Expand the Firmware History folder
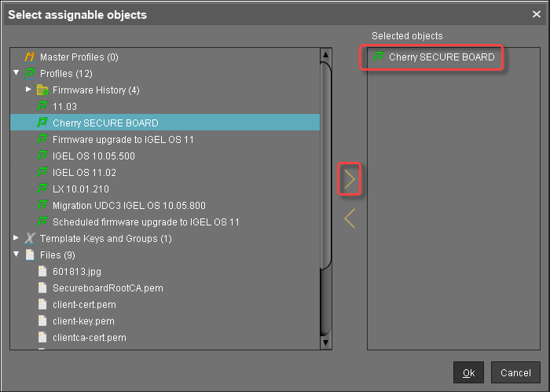The width and height of the screenshot is (550, 392). coord(29,90)
